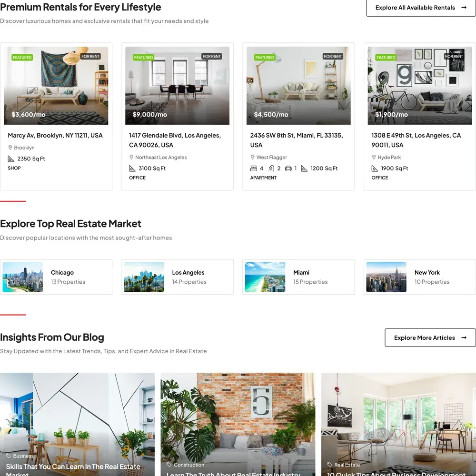Click the area icon next to 3100 Sq Ft
476x476 pixels.
tap(132, 169)
